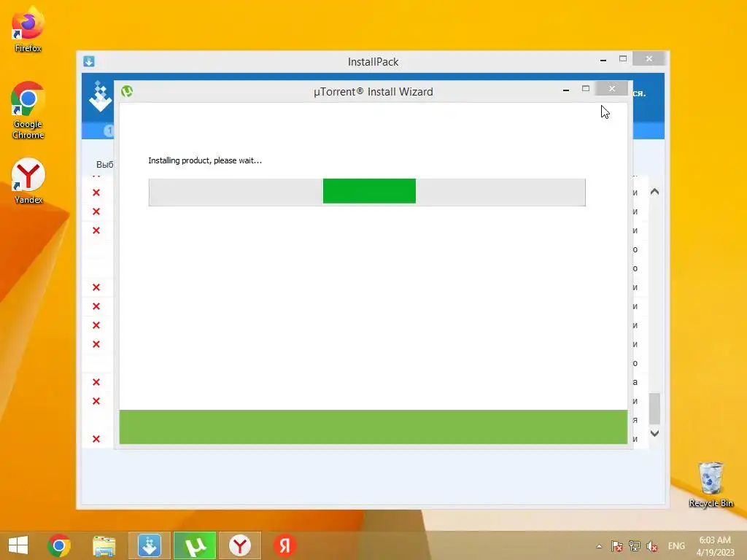Click the InstallPack scrollbar thumb
The image size is (747, 560).
tap(654, 408)
